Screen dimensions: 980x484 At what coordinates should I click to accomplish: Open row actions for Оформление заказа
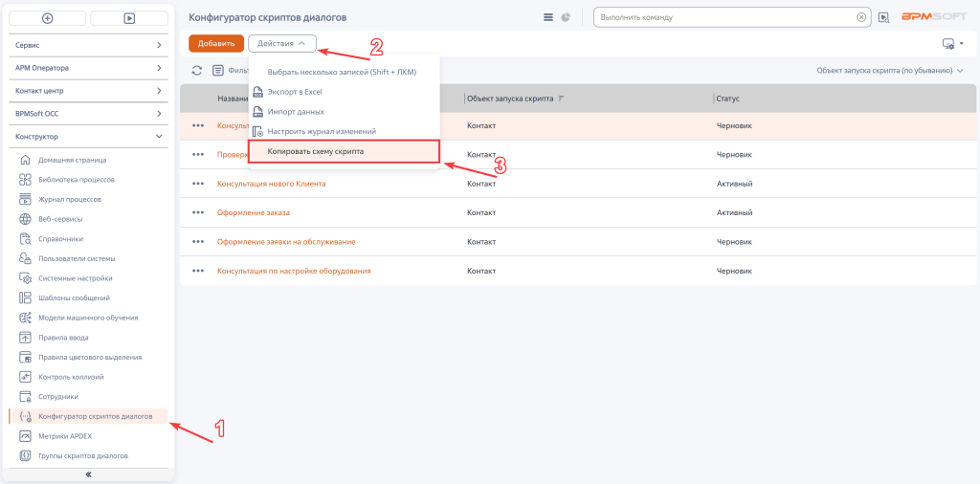pos(198,212)
